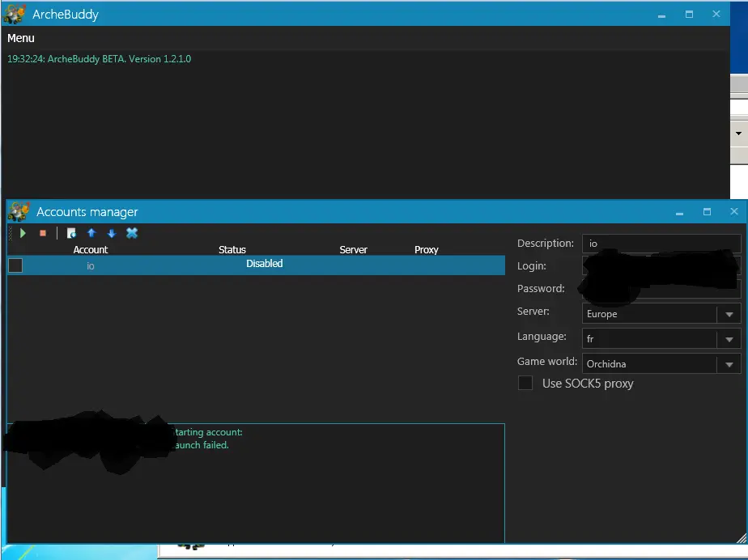
Task: Delete account with blue X icon
Action: [132, 233]
